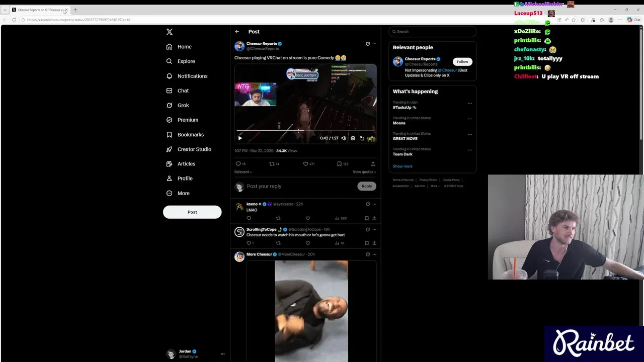Screen dimensions: 644x362
Task: Bookmark the main post
Action: pyautogui.click(x=339, y=164)
